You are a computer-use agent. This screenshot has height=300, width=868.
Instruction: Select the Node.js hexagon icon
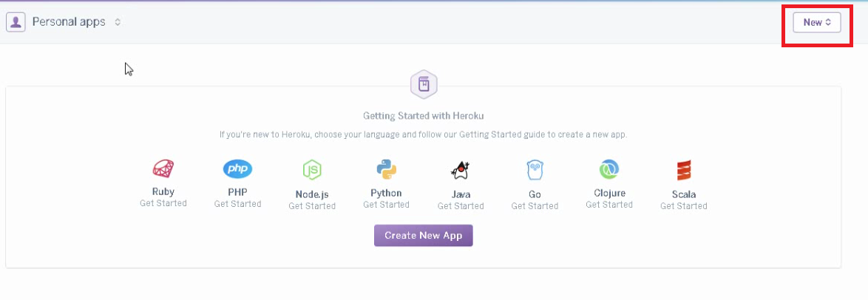tap(312, 170)
